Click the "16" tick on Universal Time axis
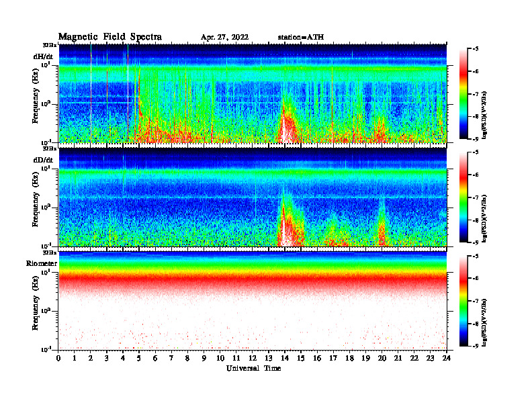Viewport: 532px width, 411px height. (317, 358)
